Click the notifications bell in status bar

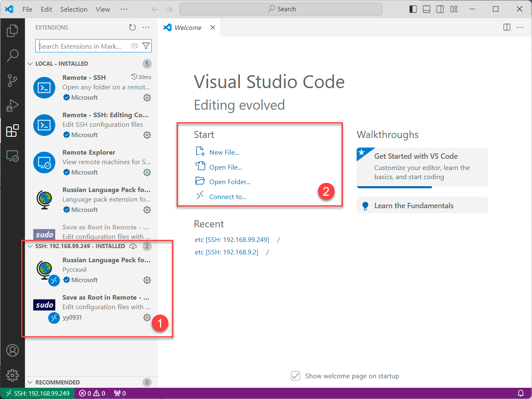[520, 393]
